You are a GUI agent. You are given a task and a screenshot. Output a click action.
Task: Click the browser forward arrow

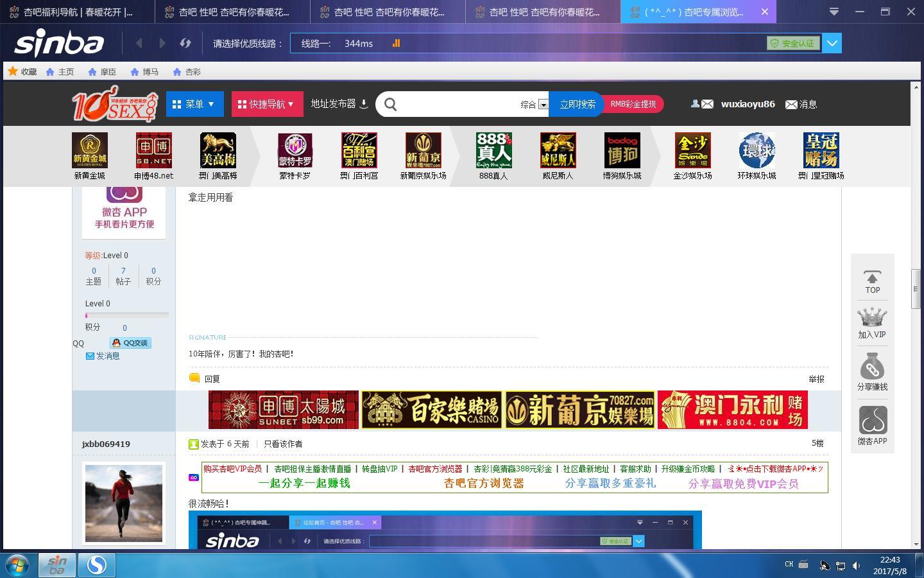(x=162, y=43)
